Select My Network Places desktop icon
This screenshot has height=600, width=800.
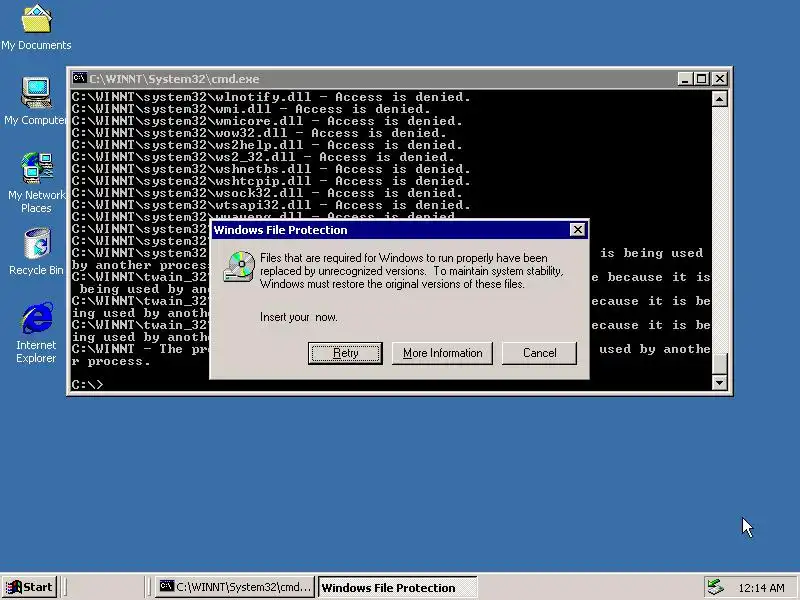36,182
